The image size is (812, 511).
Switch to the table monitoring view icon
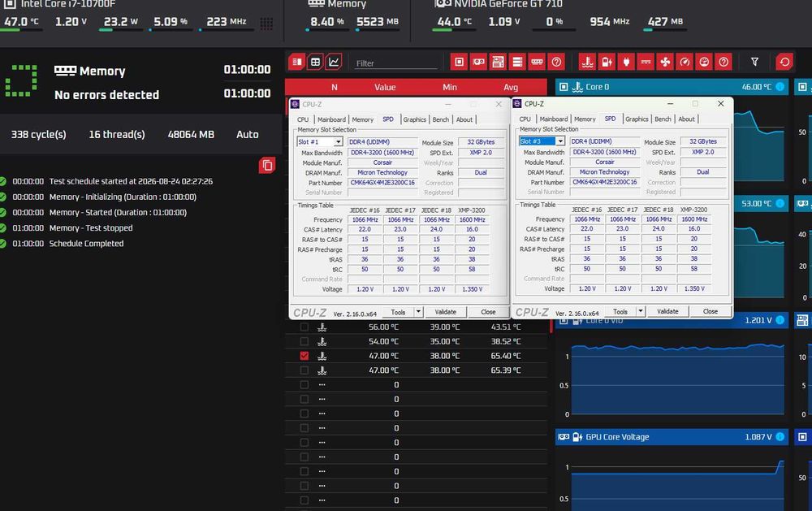(x=315, y=63)
